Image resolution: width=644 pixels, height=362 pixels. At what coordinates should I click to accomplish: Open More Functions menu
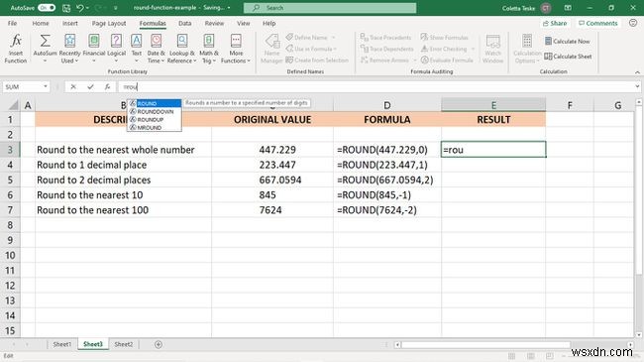236,49
